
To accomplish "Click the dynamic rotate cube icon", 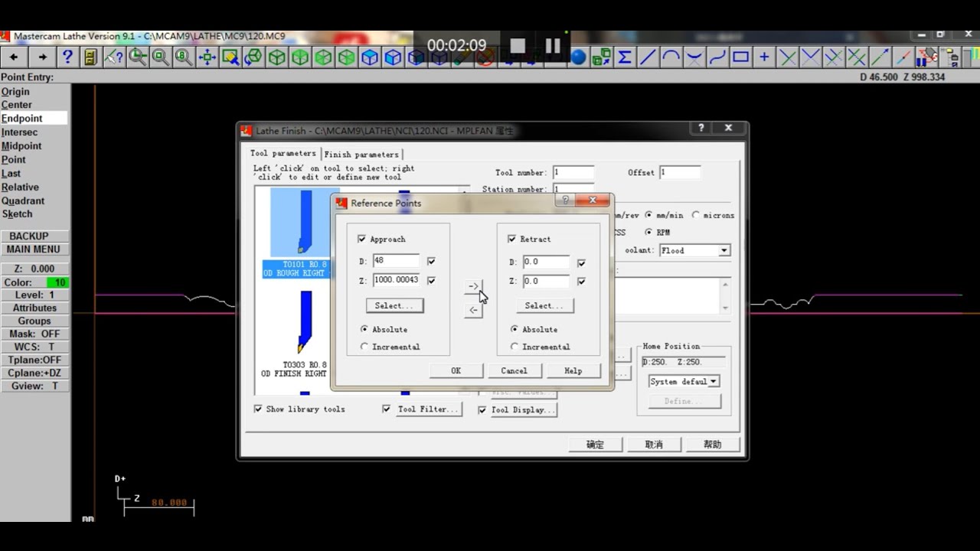I will coord(253,57).
